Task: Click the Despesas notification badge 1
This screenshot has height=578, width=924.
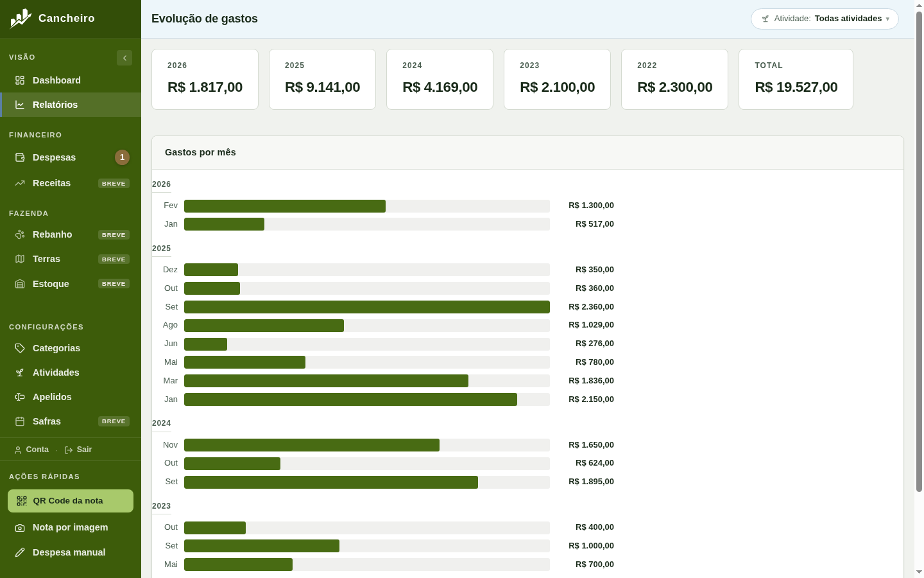Action: tap(122, 157)
